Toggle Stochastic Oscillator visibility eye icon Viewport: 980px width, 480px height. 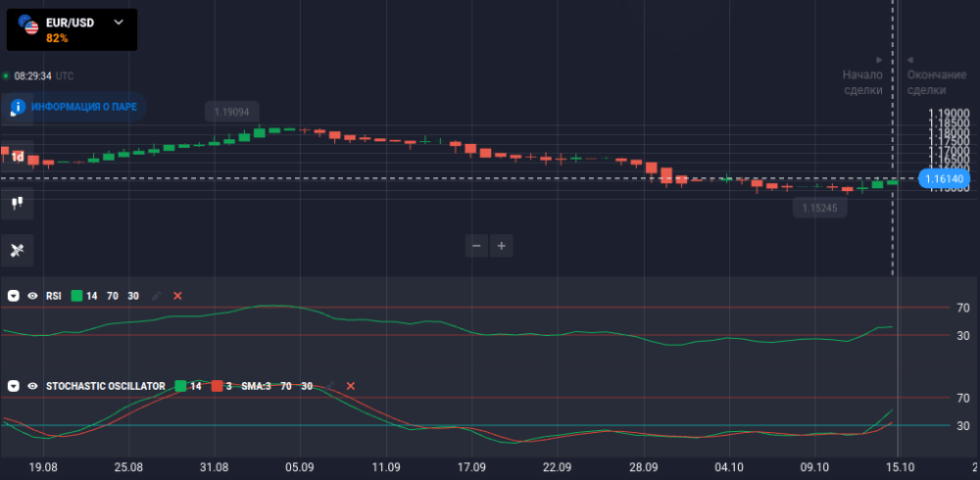click(x=32, y=387)
